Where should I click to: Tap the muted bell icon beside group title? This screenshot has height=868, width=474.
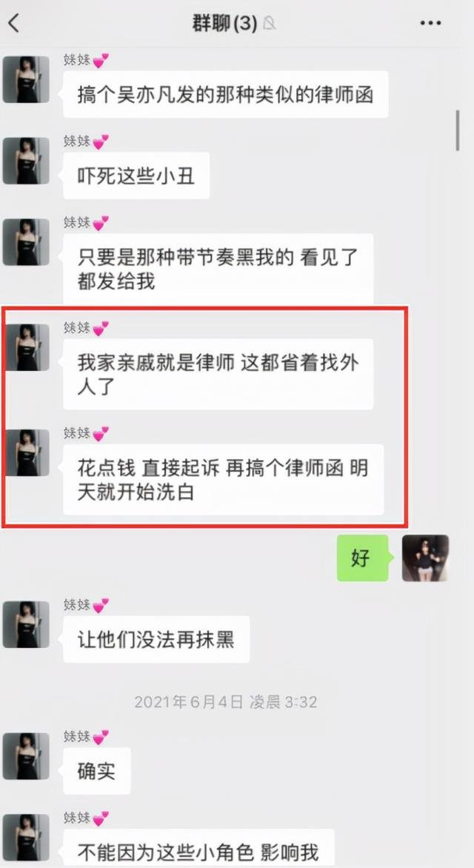269,24
